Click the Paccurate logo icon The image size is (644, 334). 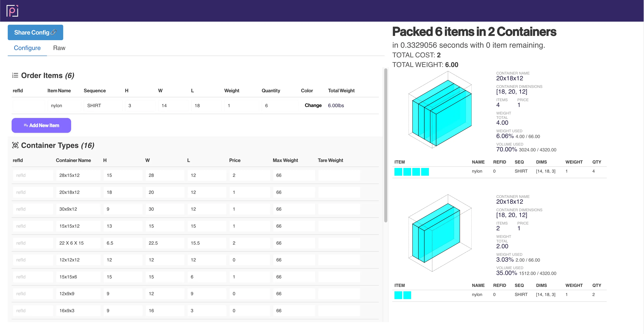click(12, 11)
